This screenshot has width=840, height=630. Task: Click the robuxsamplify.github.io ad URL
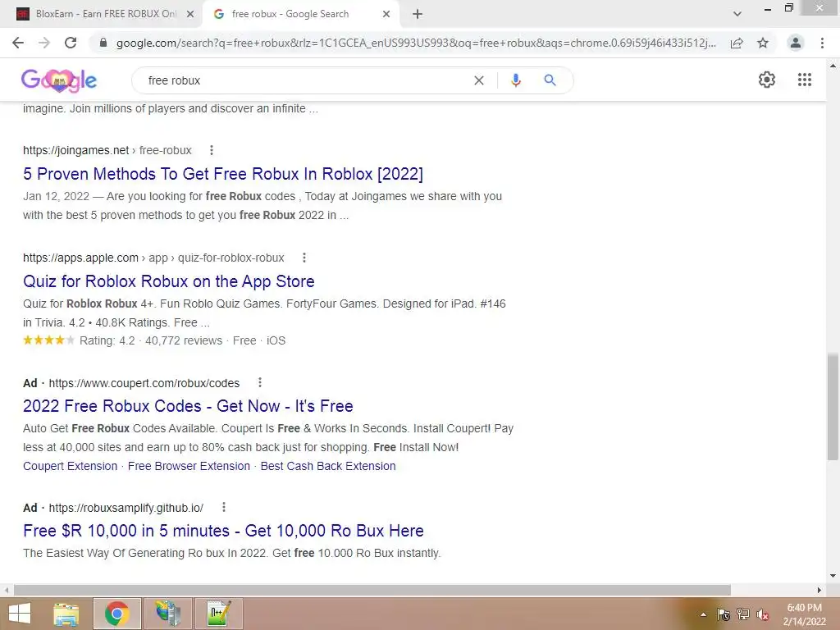(x=126, y=508)
